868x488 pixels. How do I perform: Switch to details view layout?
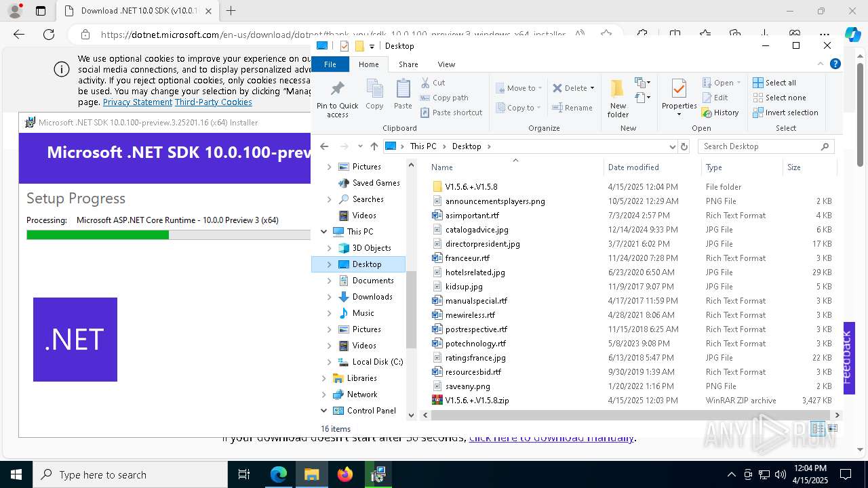818,428
